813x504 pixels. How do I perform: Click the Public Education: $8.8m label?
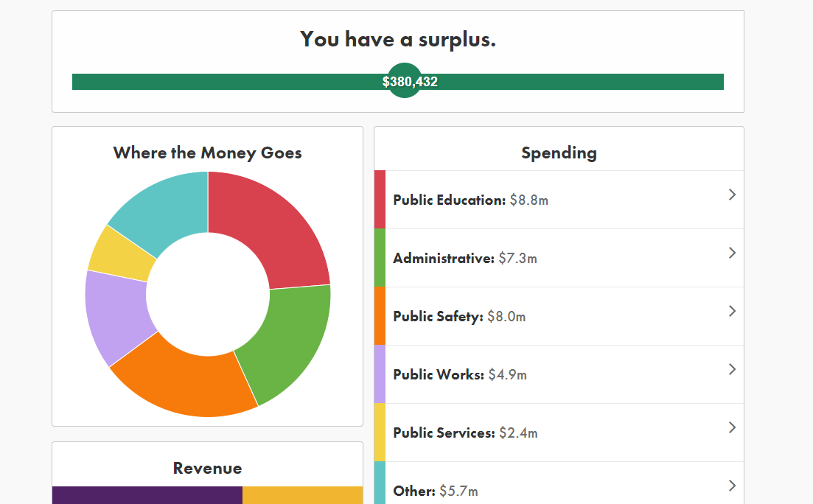[x=470, y=200]
